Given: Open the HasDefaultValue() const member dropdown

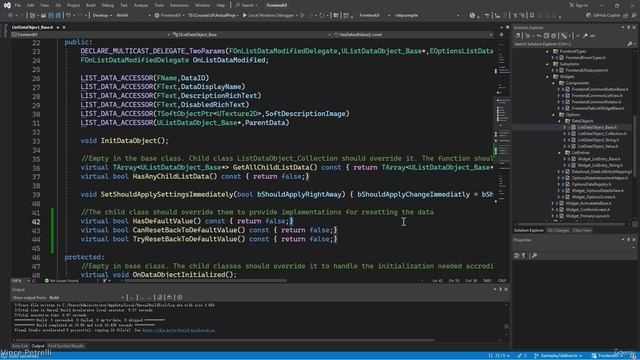Looking at the screenshot, I should [413, 35].
